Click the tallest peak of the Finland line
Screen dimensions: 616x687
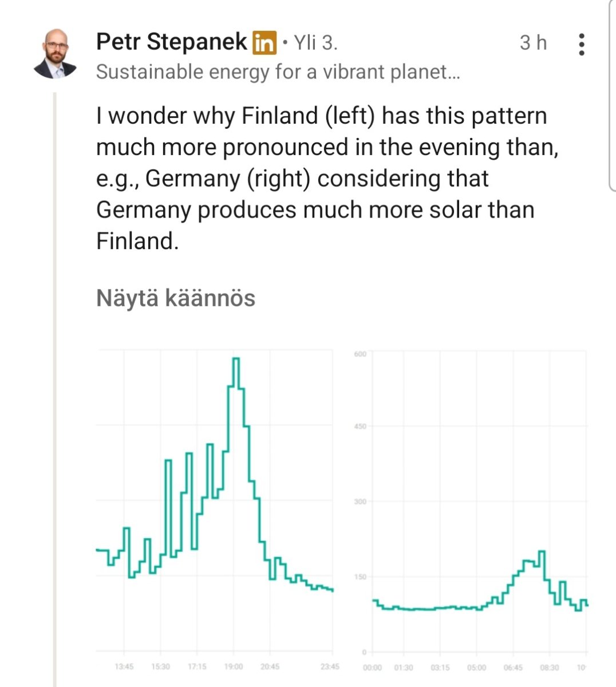point(236,359)
